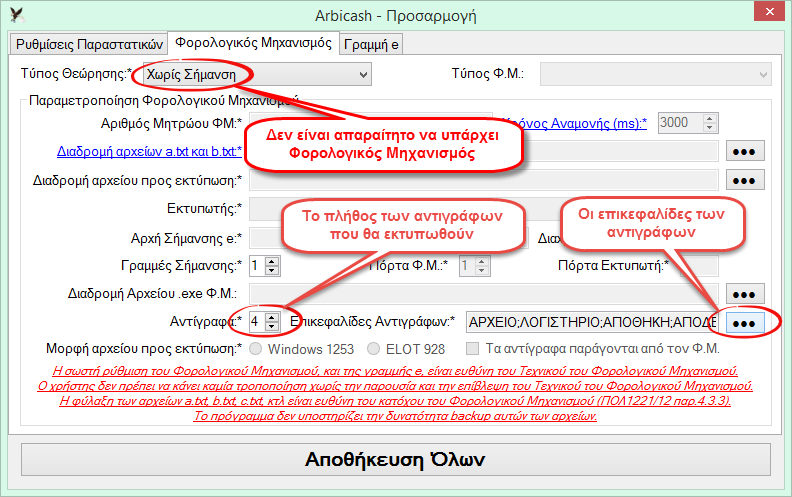Click the red technician responsibility warning line

[x=395, y=371]
